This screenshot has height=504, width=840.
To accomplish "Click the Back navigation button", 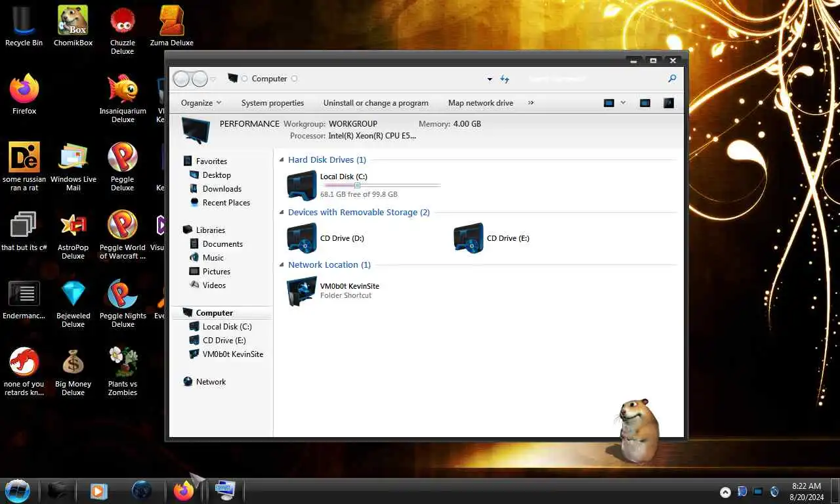I will tap(181, 79).
